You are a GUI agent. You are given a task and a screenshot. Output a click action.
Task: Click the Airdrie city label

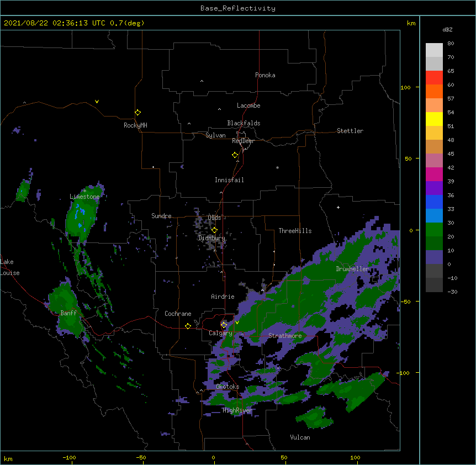[223, 297]
